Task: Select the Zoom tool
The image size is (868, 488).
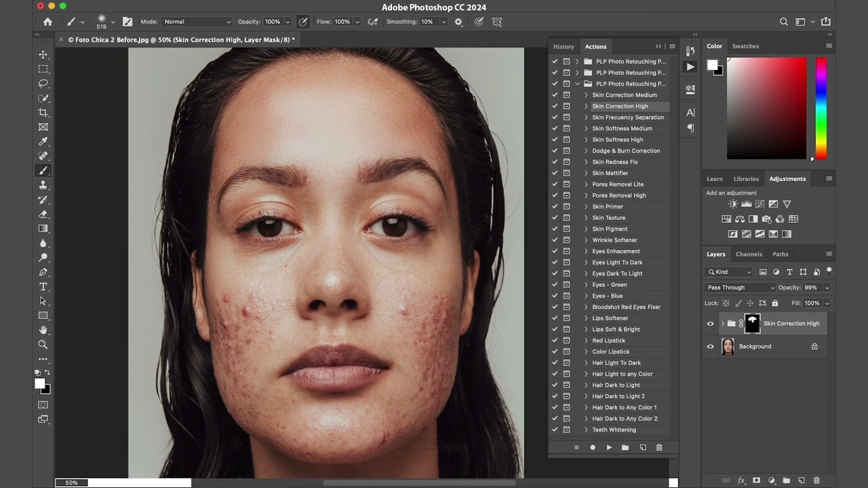Action: coord(43,344)
